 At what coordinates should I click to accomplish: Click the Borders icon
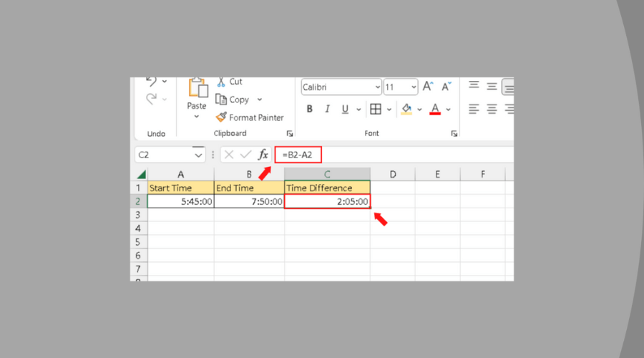[x=376, y=109]
